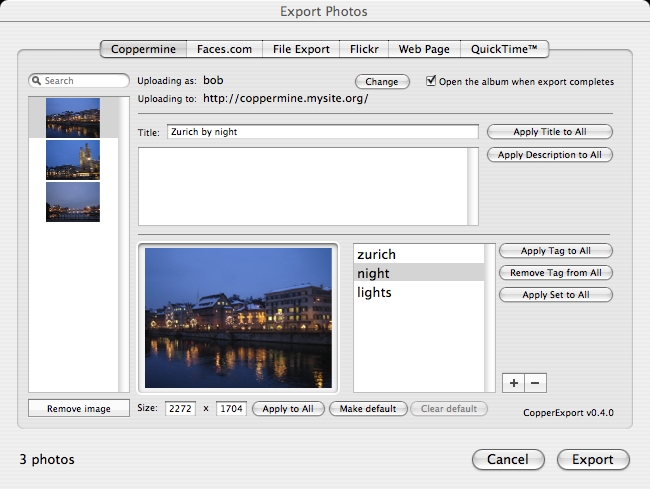650x489 pixels.
Task: Switch to the QuickTime tab
Action: pyautogui.click(x=505, y=49)
